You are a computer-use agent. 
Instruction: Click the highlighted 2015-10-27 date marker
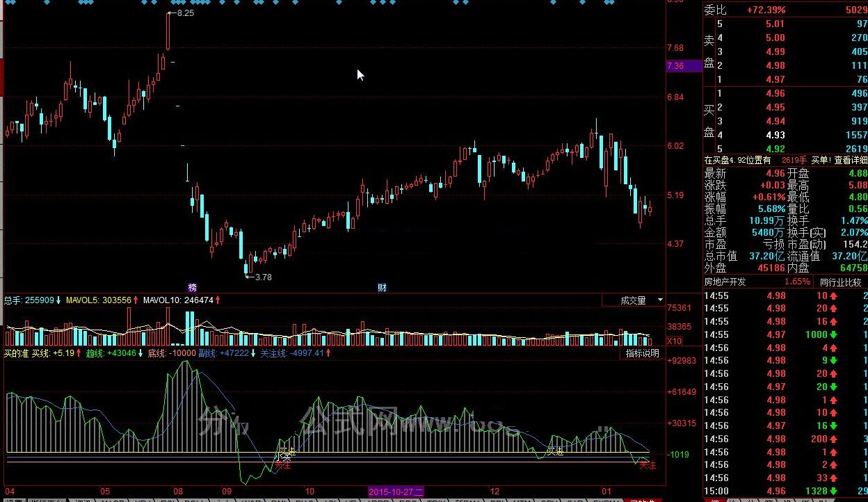click(396, 491)
